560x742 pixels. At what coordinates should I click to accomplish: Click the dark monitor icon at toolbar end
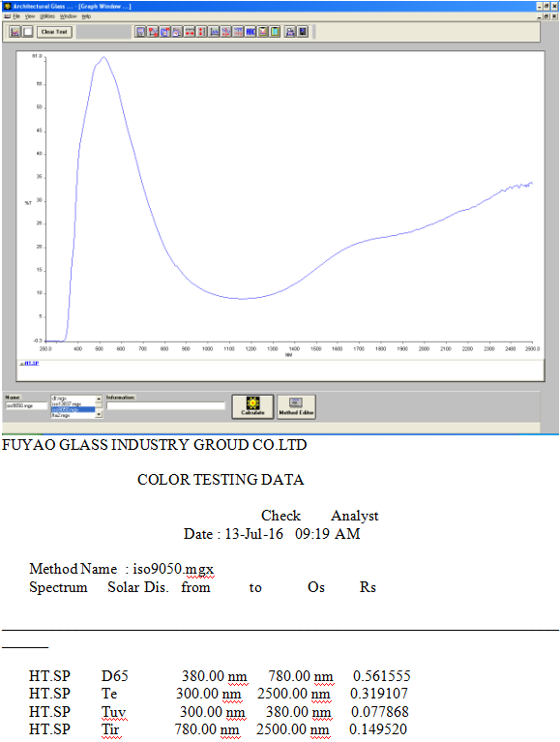point(302,32)
